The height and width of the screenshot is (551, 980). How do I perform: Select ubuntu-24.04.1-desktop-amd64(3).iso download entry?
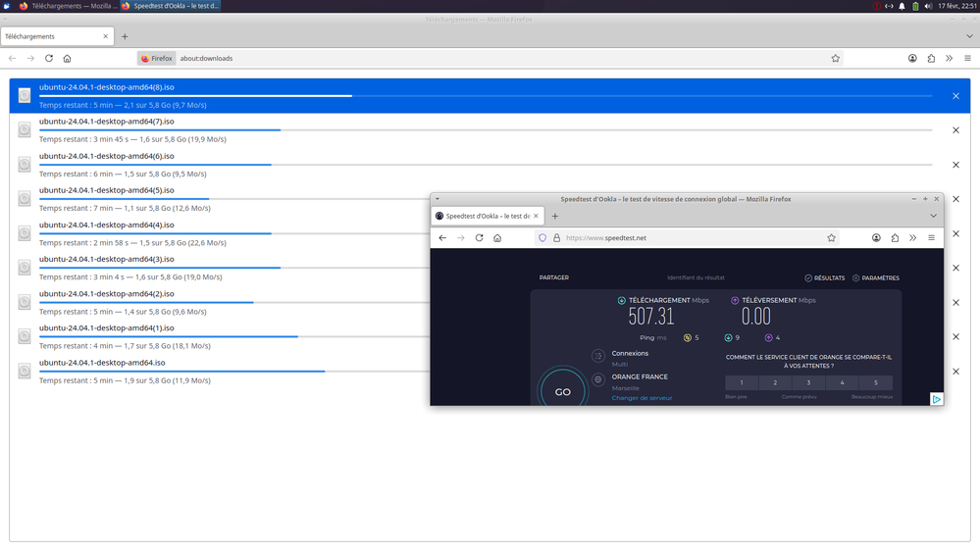(220, 268)
